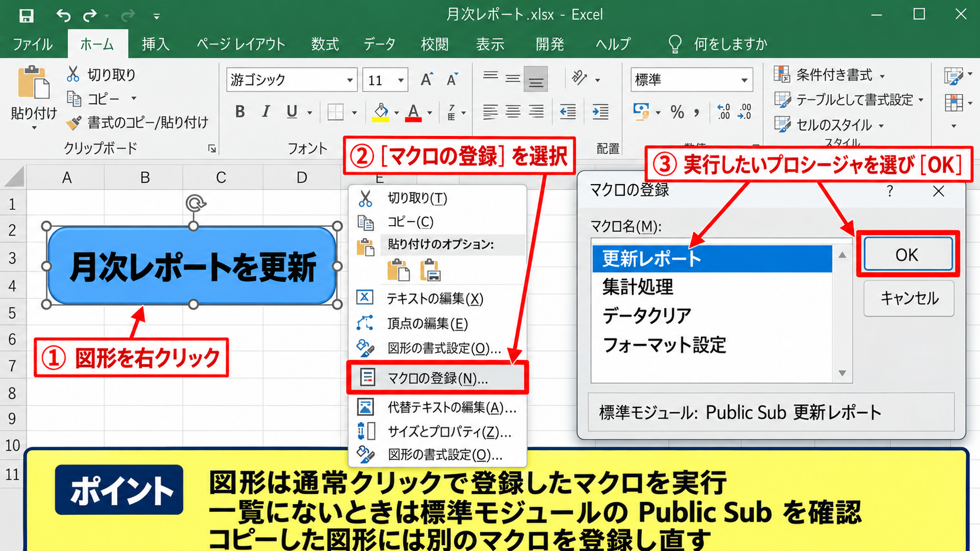Save the workbook with the floppy disk icon
The image size is (980, 551).
tap(26, 15)
